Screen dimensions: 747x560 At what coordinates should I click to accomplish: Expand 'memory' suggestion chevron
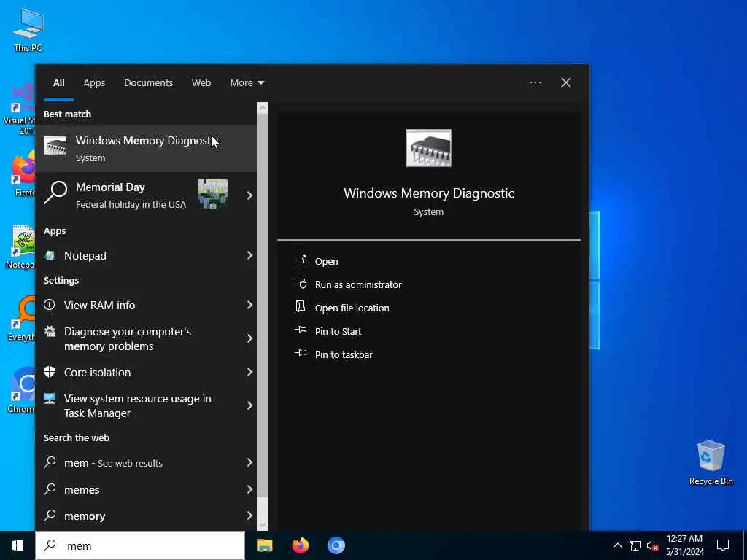pos(249,516)
